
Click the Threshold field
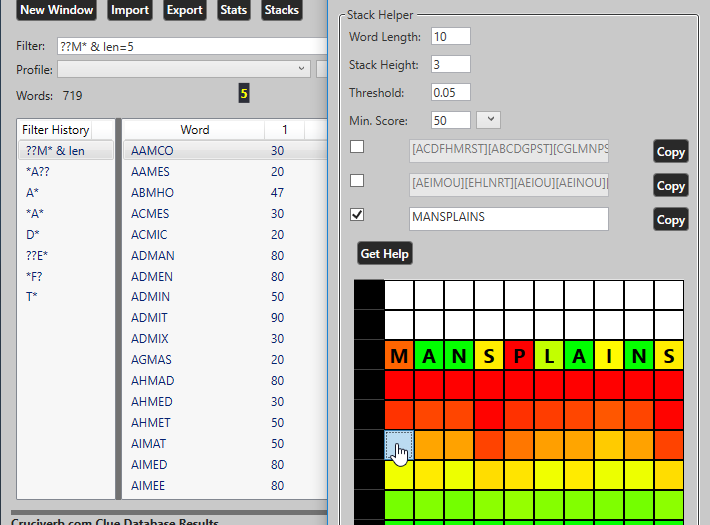451,92
